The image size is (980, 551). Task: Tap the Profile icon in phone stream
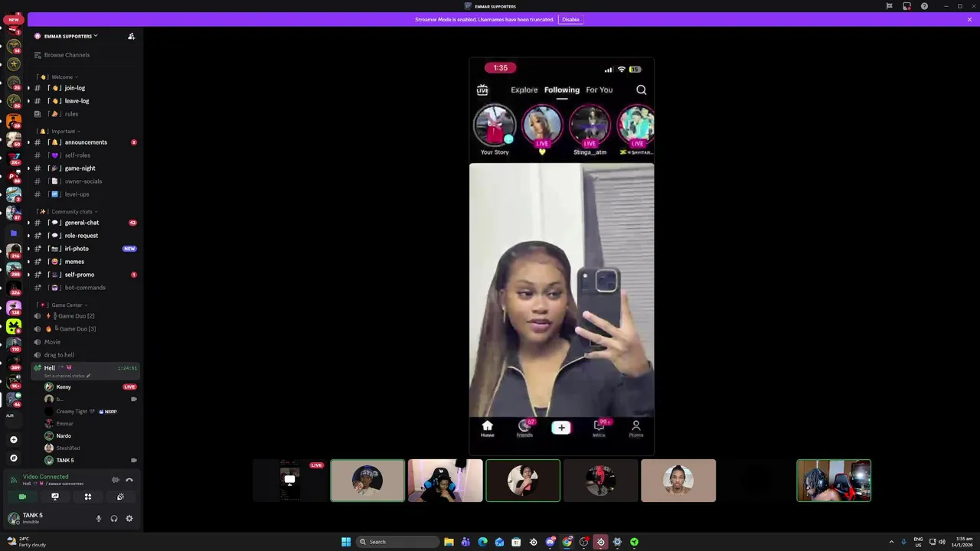tap(635, 429)
